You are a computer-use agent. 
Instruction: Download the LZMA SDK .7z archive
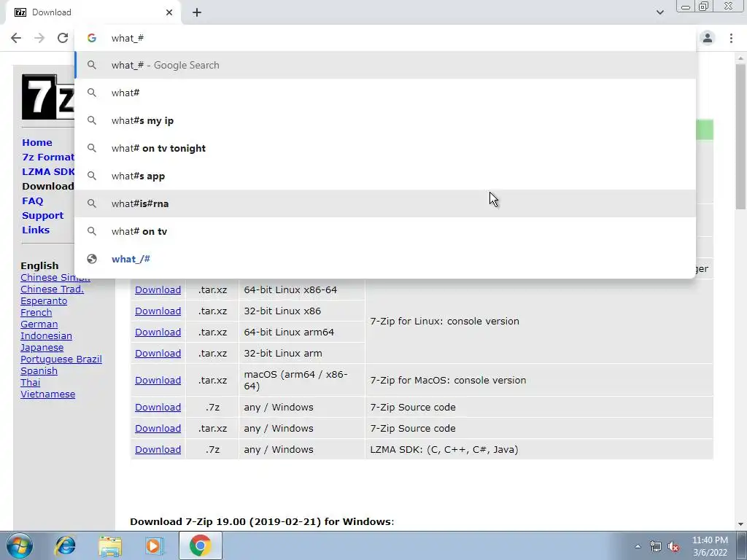158,449
